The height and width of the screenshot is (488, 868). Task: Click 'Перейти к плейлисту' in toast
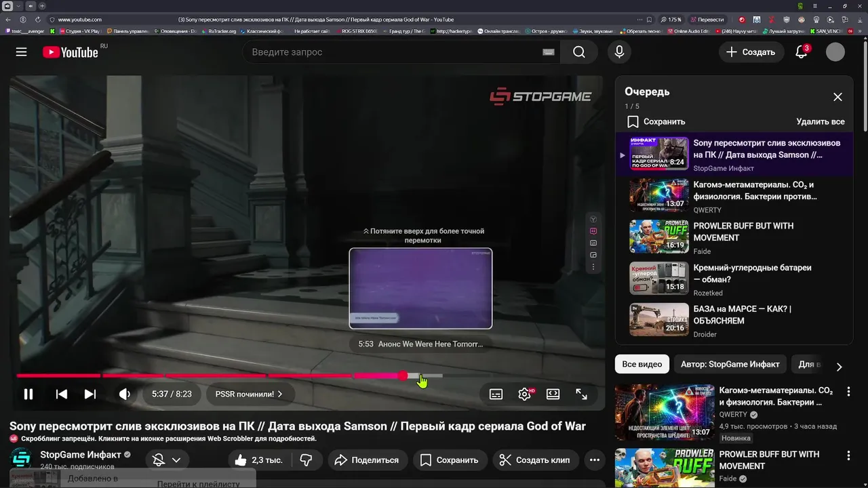199,484
